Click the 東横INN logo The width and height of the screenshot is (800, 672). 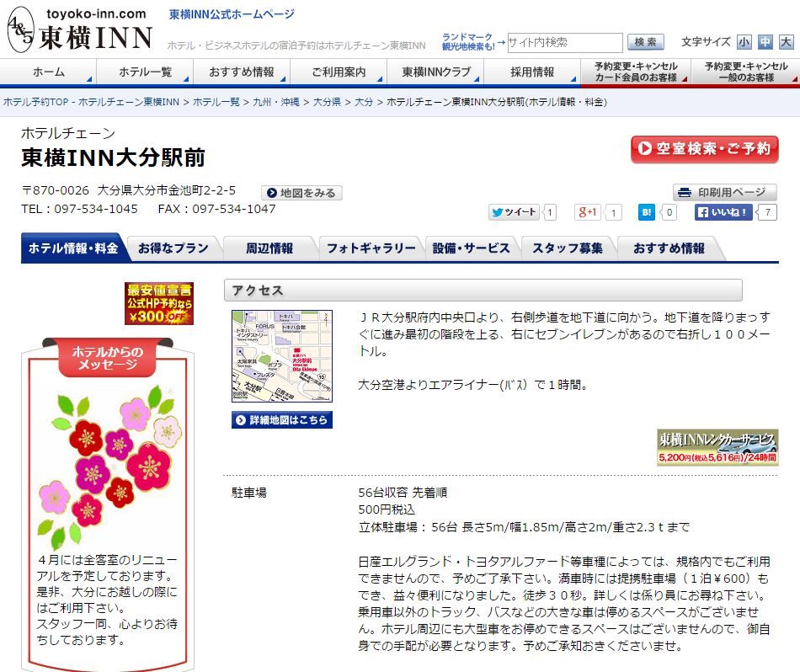(80, 29)
